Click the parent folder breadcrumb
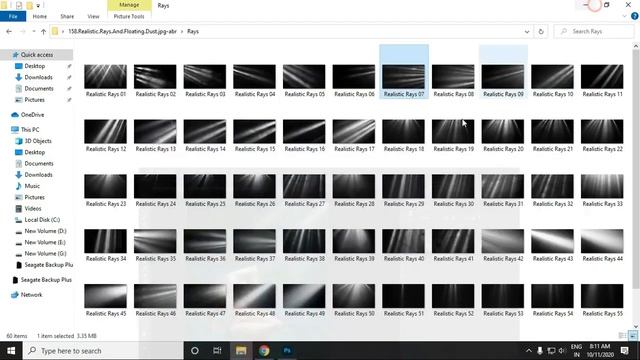Viewport: 640px width, 360px height. tap(122, 31)
